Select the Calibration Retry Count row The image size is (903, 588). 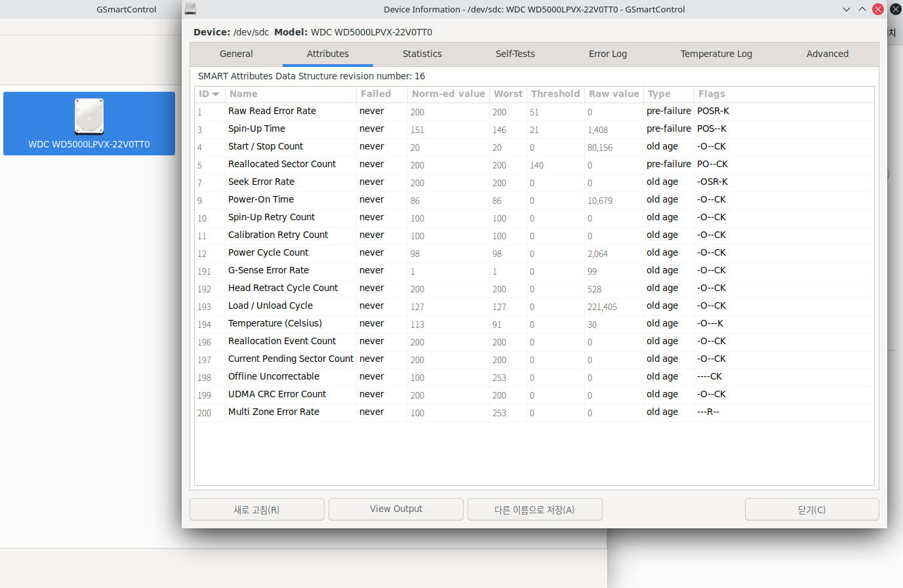tap(534, 235)
